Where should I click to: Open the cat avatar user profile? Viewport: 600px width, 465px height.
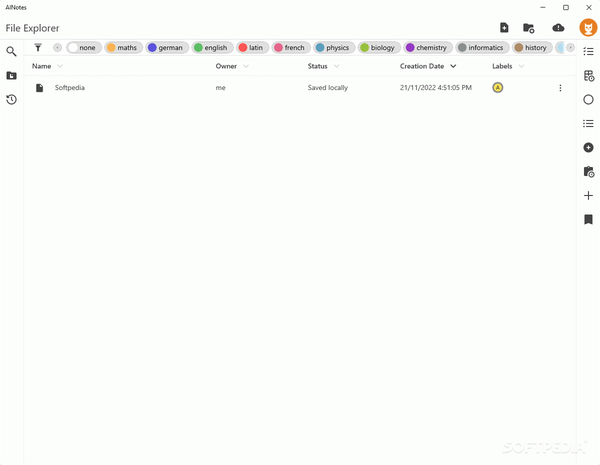[588, 28]
